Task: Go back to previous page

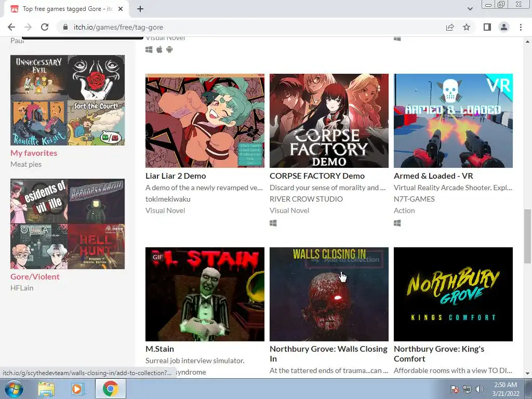Action: (x=11, y=27)
